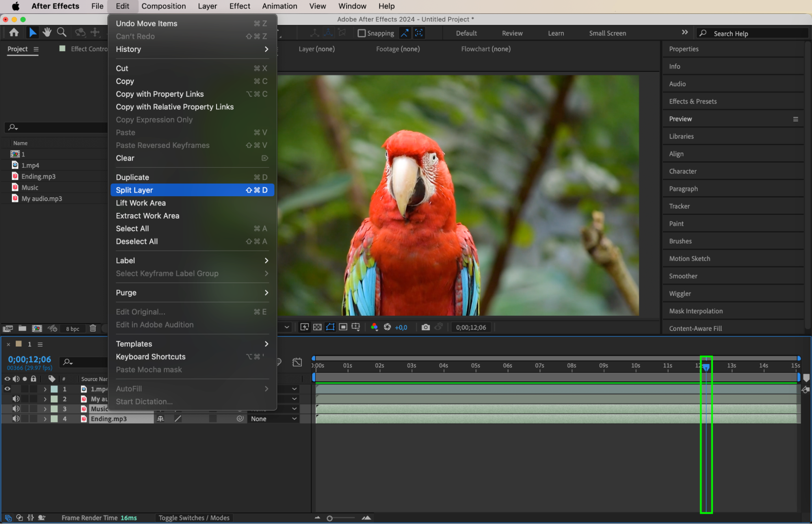
Task: Select the Selection tool
Action: (32, 32)
